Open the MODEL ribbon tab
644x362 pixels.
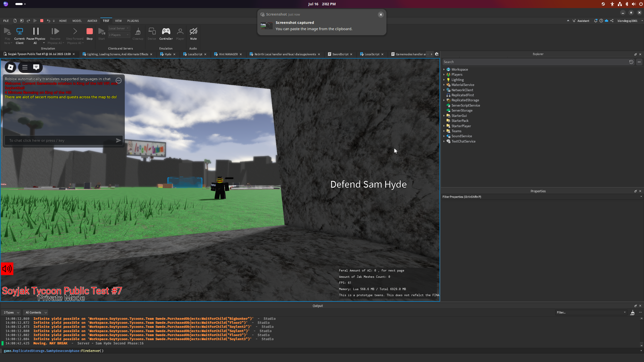pos(77,21)
